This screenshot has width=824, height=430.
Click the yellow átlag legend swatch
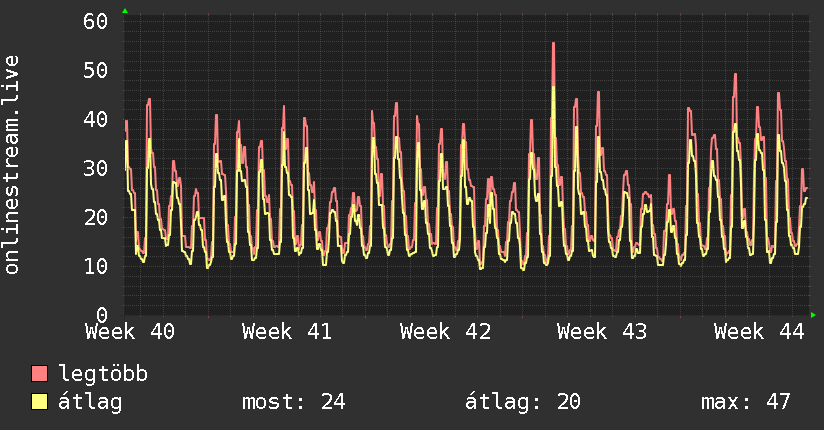39,401
